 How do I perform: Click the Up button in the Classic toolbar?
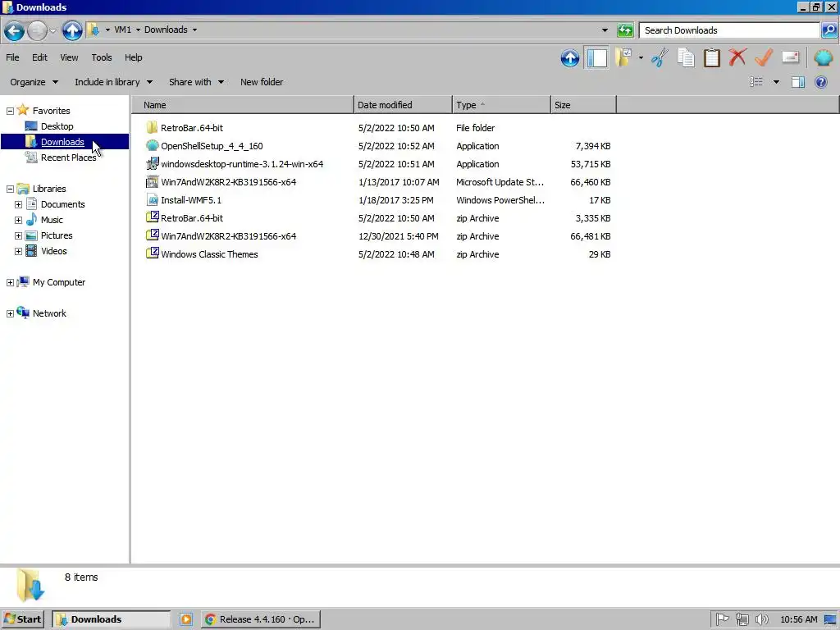(x=570, y=58)
